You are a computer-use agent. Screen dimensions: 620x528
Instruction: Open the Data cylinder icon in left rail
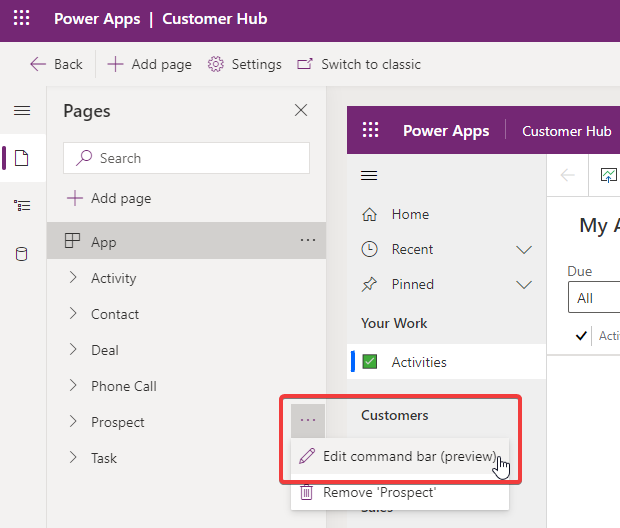(x=21, y=254)
